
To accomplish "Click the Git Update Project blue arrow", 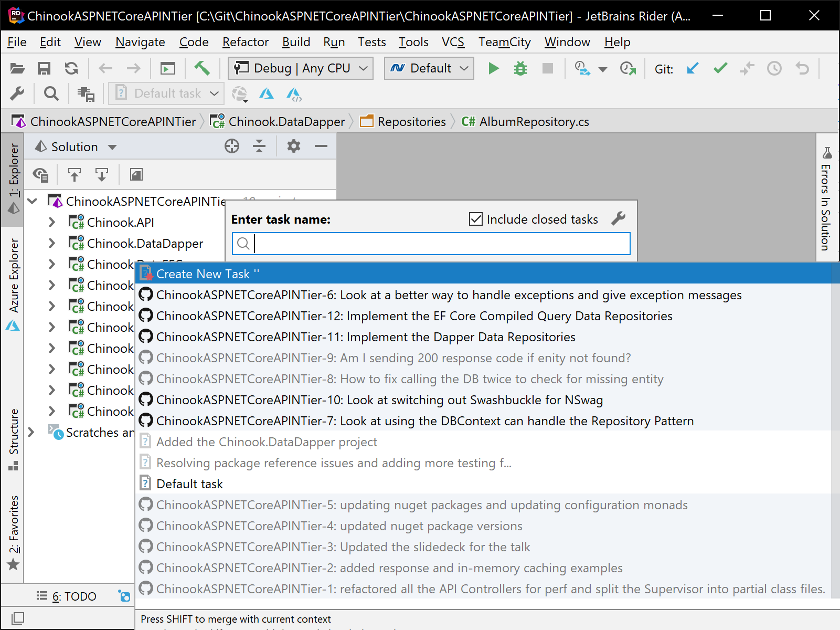I will tap(693, 68).
